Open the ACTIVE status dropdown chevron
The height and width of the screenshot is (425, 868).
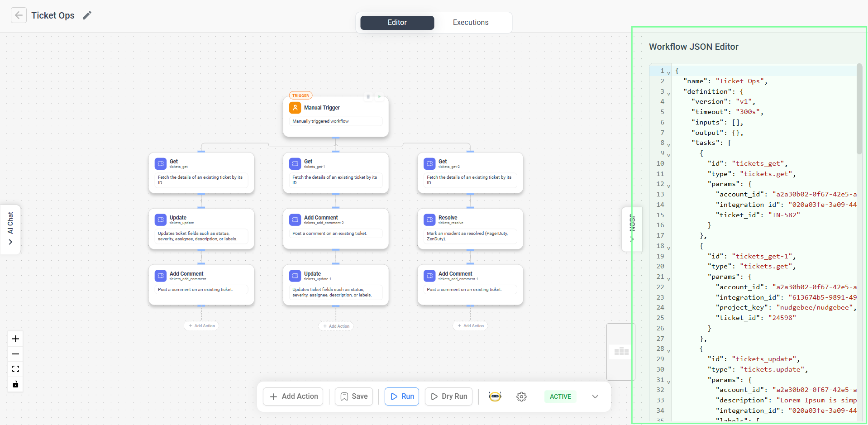click(595, 396)
